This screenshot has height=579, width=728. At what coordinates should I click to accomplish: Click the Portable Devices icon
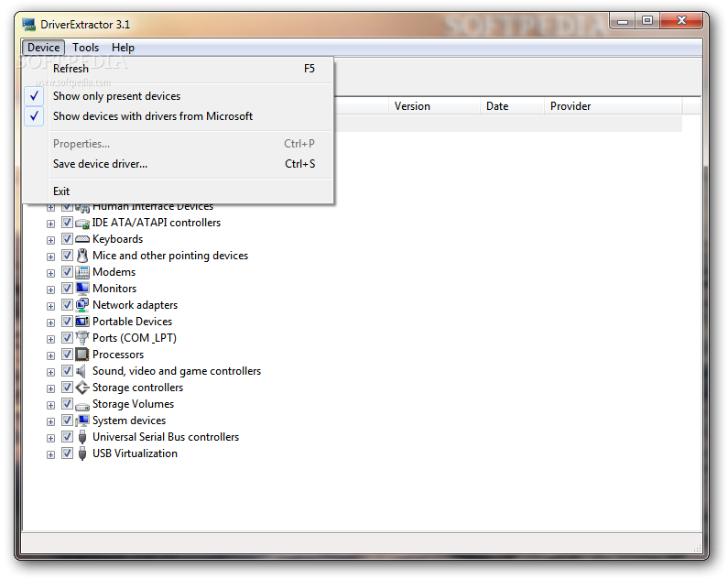click(x=82, y=322)
